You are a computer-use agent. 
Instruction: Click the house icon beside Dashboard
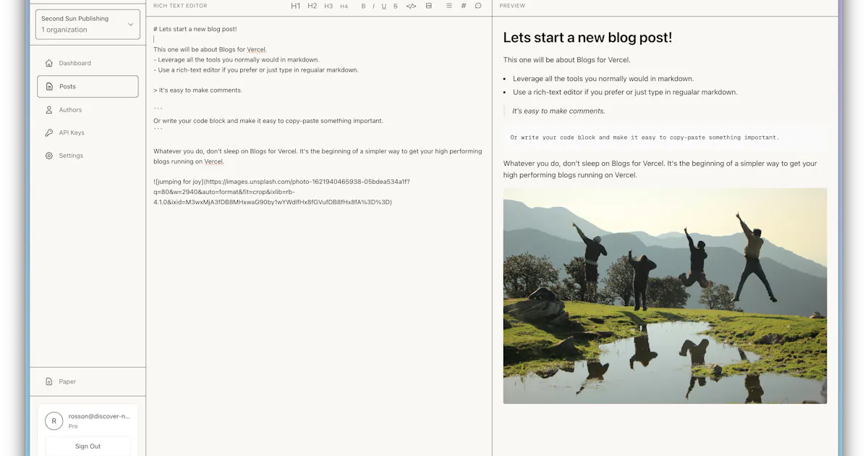click(49, 63)
